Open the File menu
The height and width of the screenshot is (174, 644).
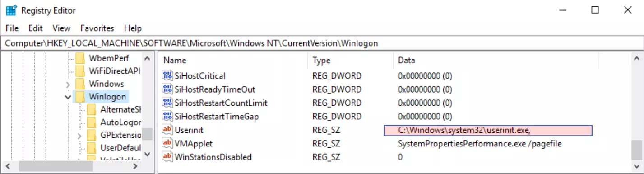(x=12, y=28)
